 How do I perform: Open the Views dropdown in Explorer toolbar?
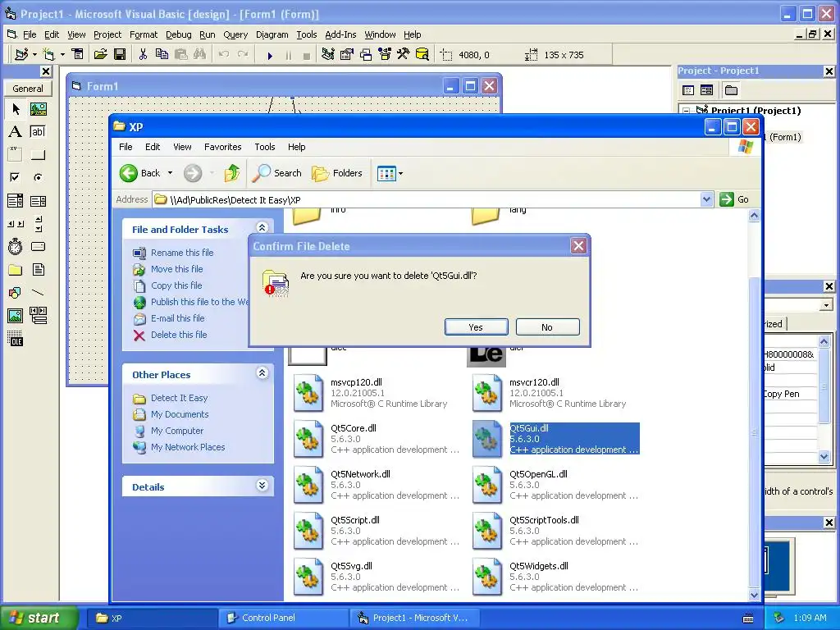pyautogui.click(x=400, y=174)
